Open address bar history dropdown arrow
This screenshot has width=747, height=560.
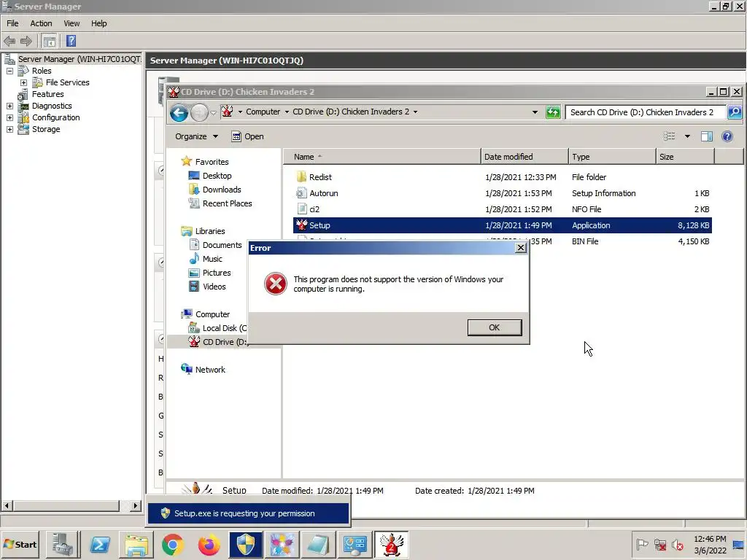point(535,112)
